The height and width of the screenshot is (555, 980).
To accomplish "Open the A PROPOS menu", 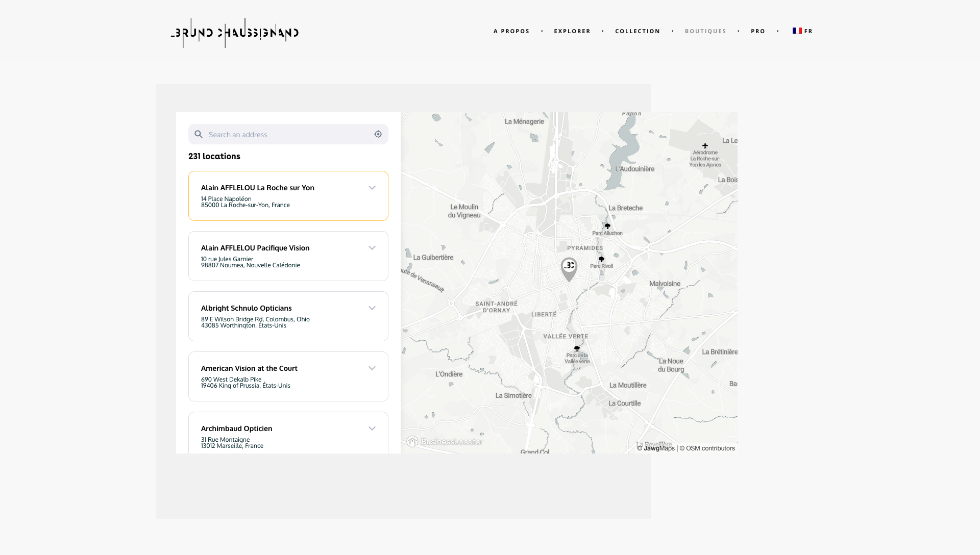I will point(511,31).
